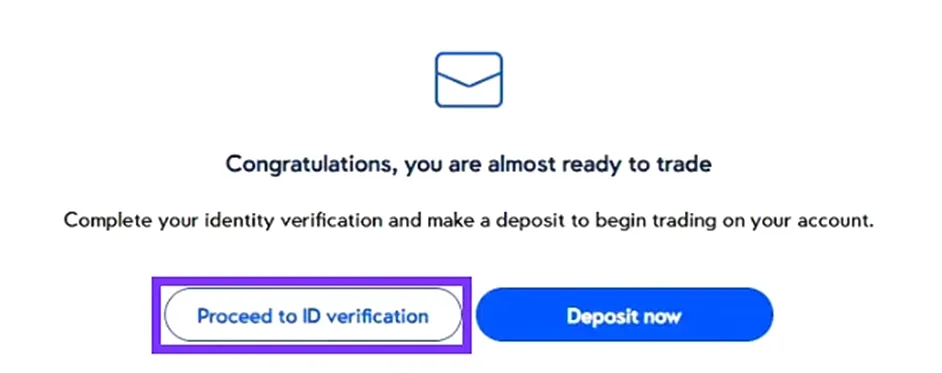Click 'Complete your identity verification' text
942x373 pixels.
[x=223, y=220]
